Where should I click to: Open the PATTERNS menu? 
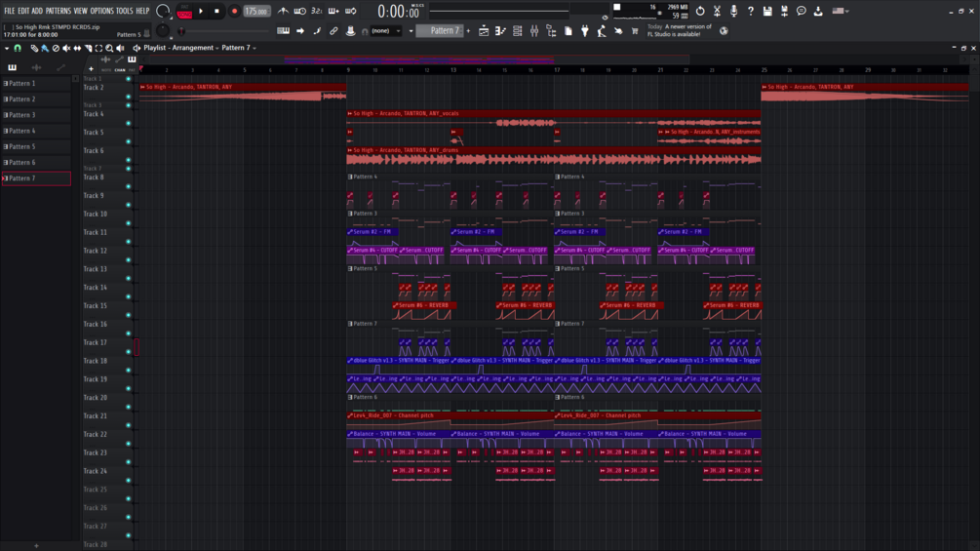(59, 11)
